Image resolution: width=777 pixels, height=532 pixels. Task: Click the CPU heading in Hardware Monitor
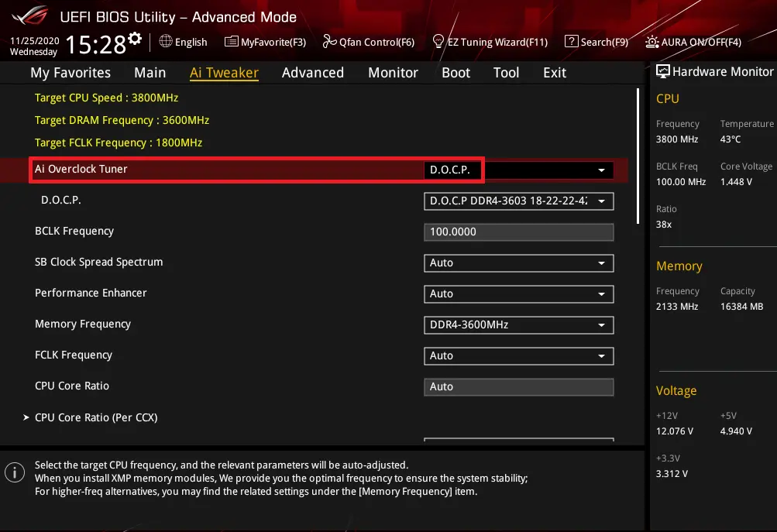coord(668,98)
